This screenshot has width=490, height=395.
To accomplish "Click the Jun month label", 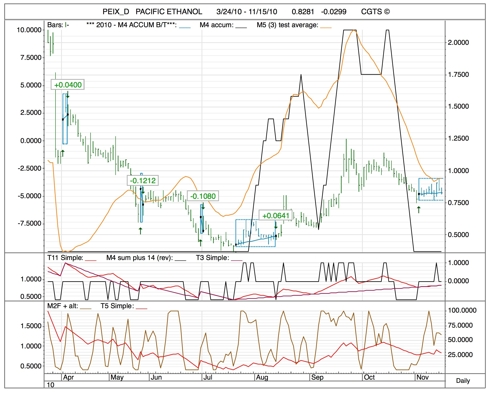I will point(156,378).
